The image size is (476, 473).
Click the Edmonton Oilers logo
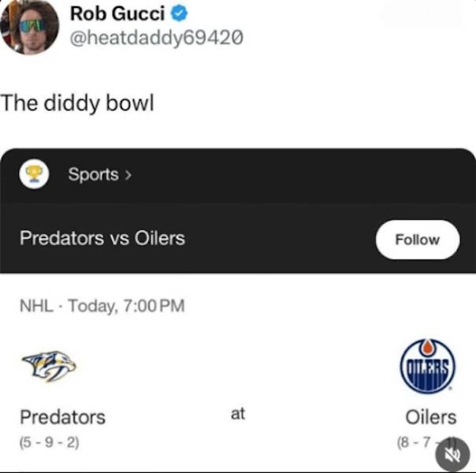429,366
